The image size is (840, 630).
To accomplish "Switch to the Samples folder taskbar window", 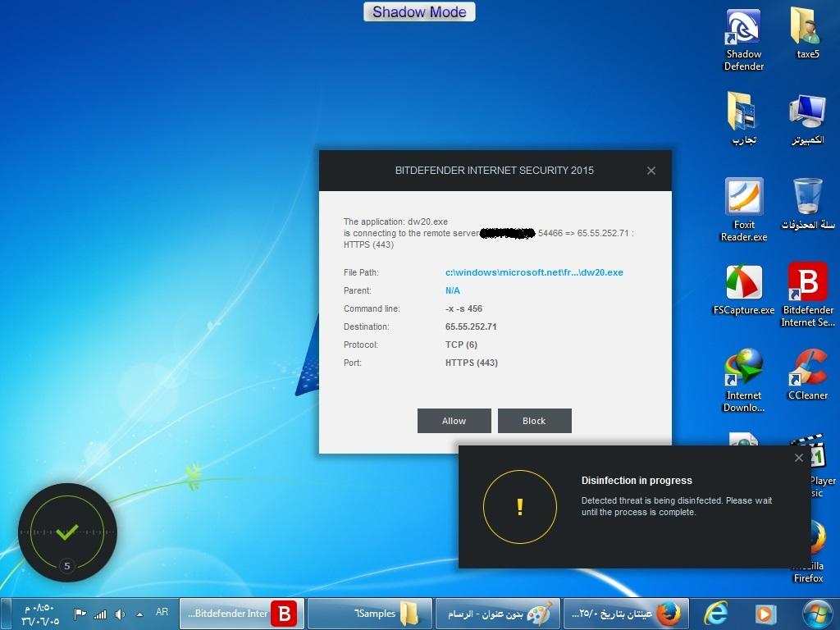I will pos(370,614).
